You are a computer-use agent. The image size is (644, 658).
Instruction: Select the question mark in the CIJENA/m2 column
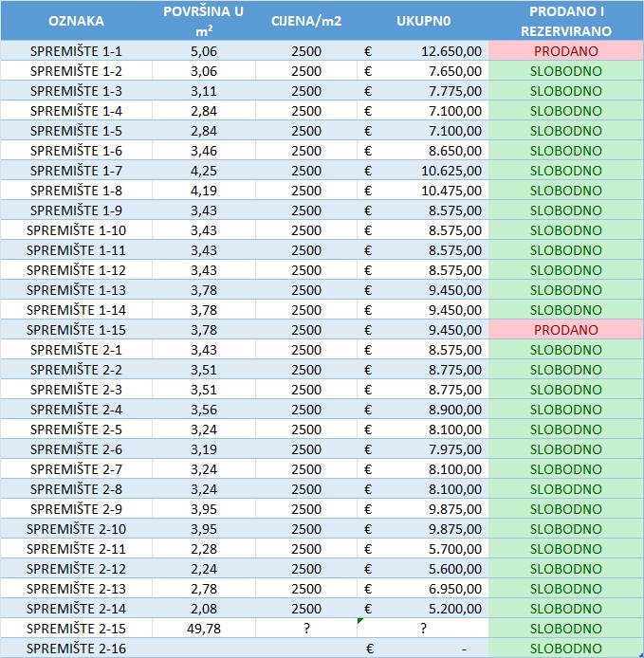coord(306,629)
